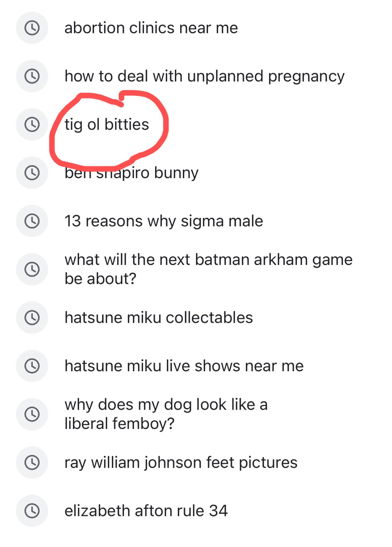Tap history icon beside '13 reasons why sigma male'
The height and width of the screenshot is (547, 392).
[32, 221]
